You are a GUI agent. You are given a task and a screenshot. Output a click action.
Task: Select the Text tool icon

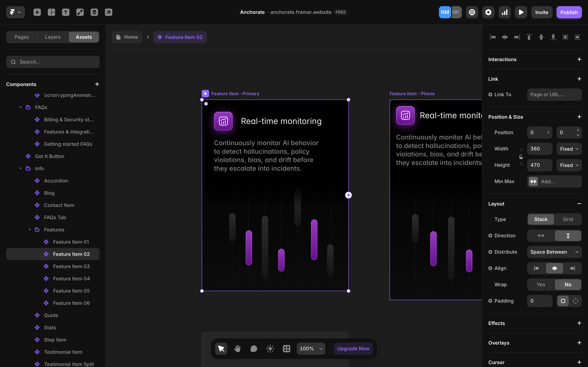tap(66, 12)
